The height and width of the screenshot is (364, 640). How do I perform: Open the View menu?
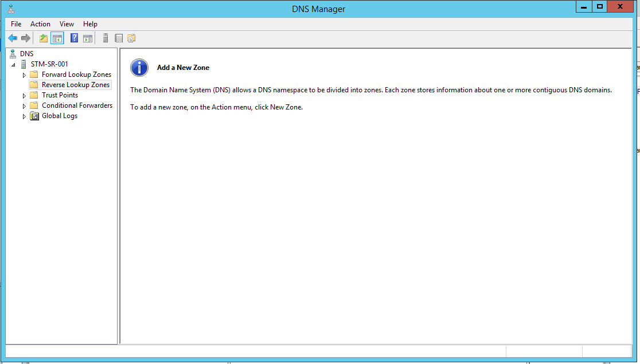click(67, 24)
